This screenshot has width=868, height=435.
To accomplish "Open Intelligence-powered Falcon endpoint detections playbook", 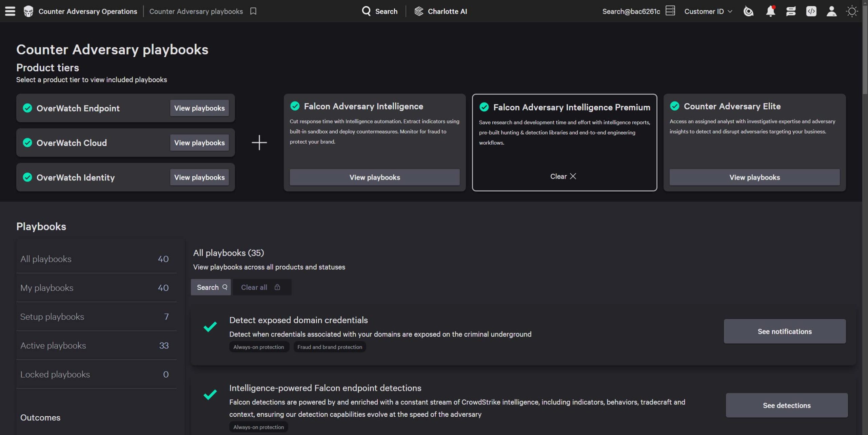I will tap(325, 388).
